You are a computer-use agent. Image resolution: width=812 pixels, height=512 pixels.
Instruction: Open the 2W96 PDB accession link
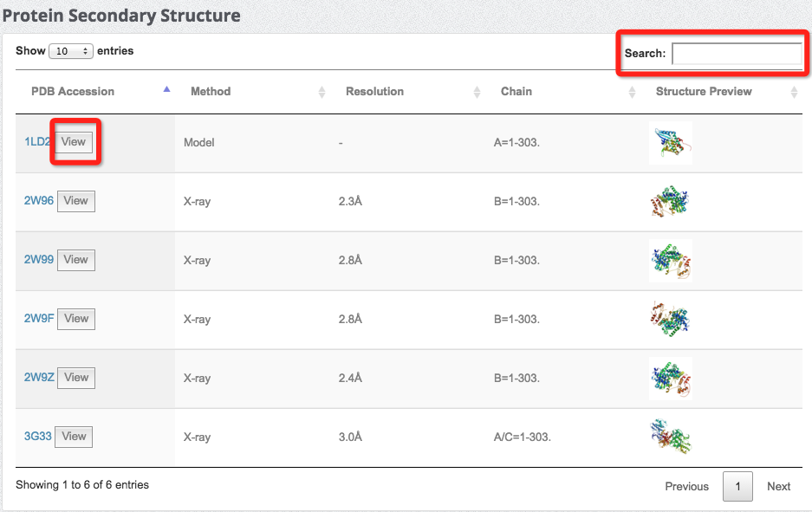tap(38, 201)
